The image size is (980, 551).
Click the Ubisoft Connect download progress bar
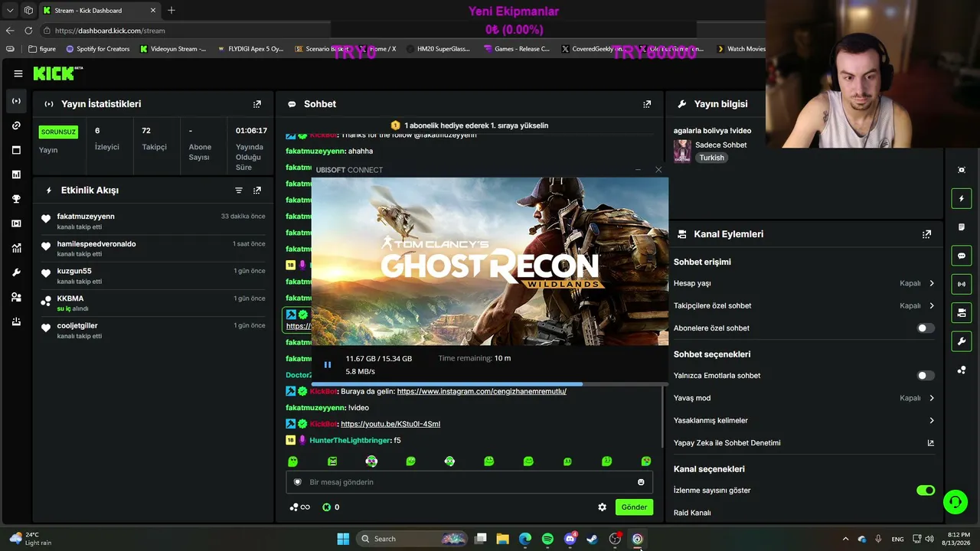pos(490,384)
